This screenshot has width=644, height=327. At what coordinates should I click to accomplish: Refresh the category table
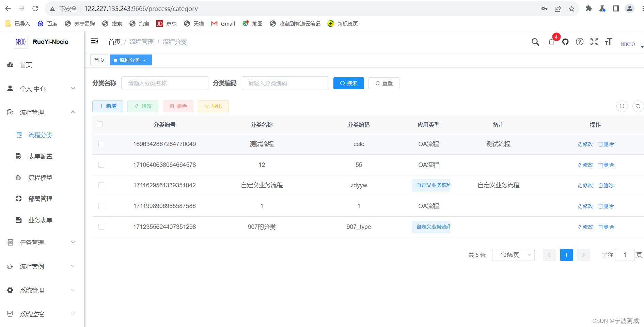tap(638, 106)
